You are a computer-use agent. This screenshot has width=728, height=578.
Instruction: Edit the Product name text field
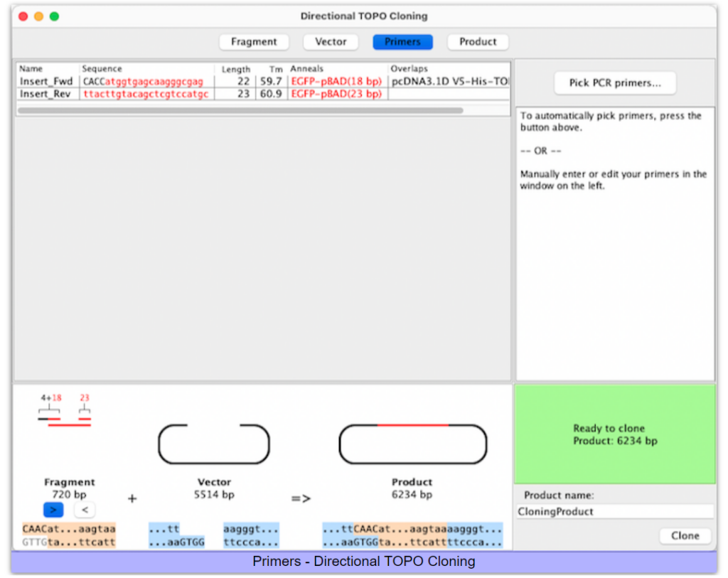point(615,512)
